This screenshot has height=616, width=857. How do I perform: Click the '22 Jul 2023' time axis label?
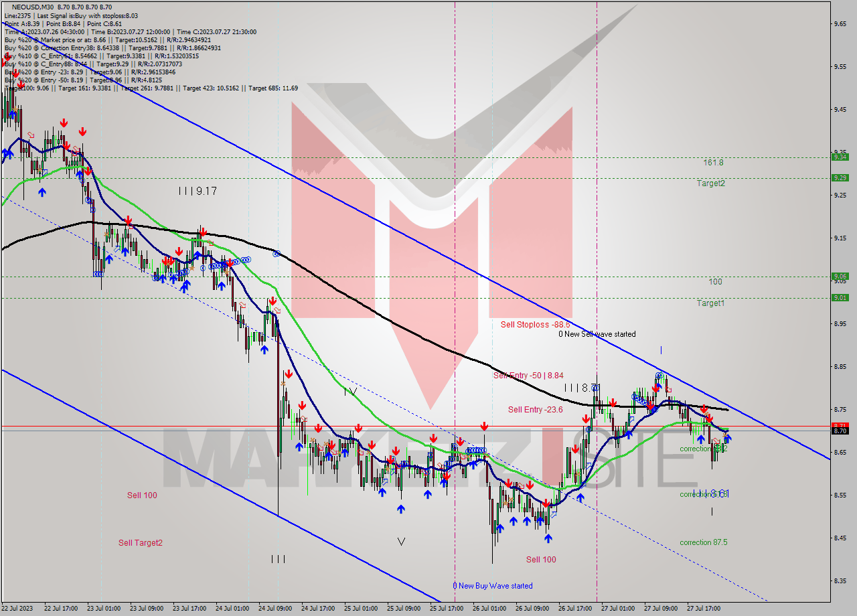(18, 609)
